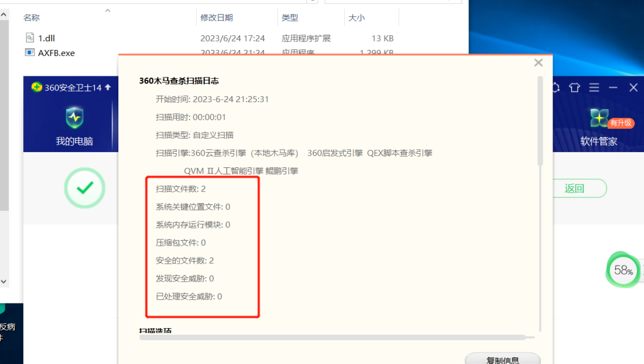Screen dimensions: 644x364
Task: Click the 我的电脑 shield icon
Action: 74,118
